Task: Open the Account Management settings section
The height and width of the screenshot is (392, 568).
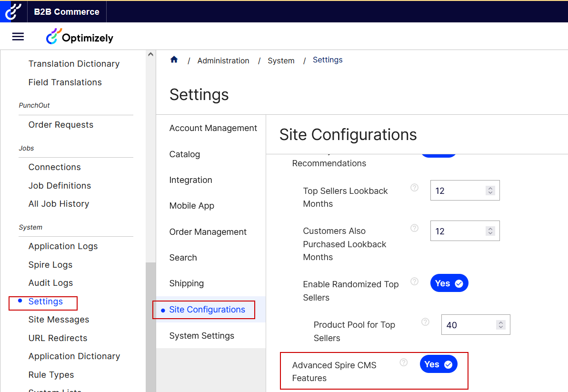Action: coord(213,128)
